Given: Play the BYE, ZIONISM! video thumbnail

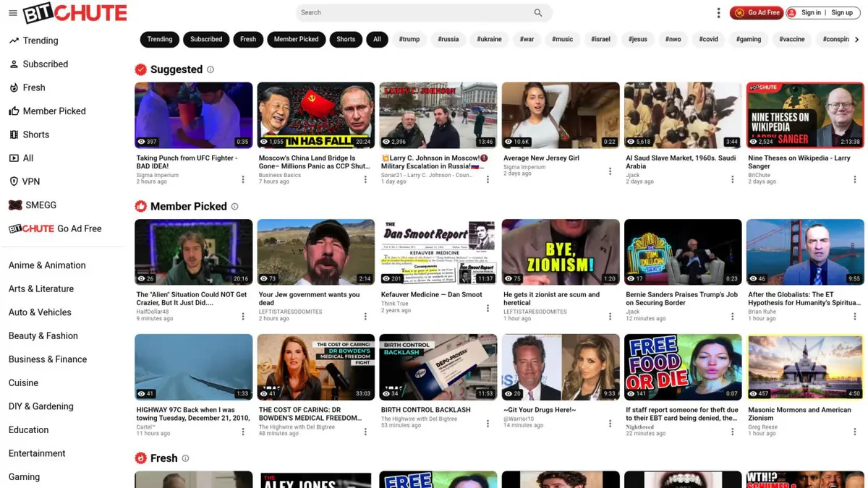Looking at the screenshot, I should tap(561, 252).
